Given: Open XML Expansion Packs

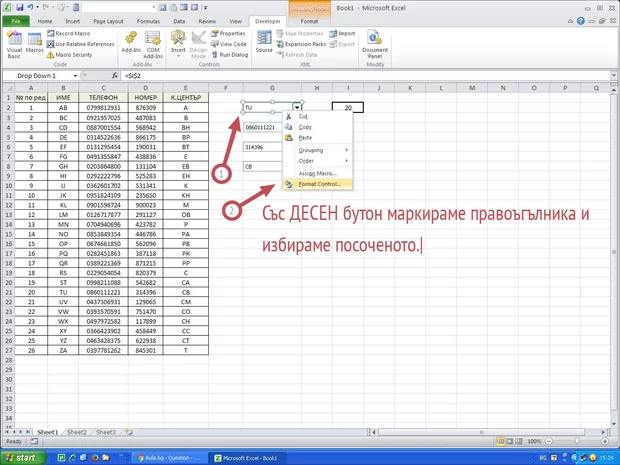Looking at the screenshot, I should [301, 44].
